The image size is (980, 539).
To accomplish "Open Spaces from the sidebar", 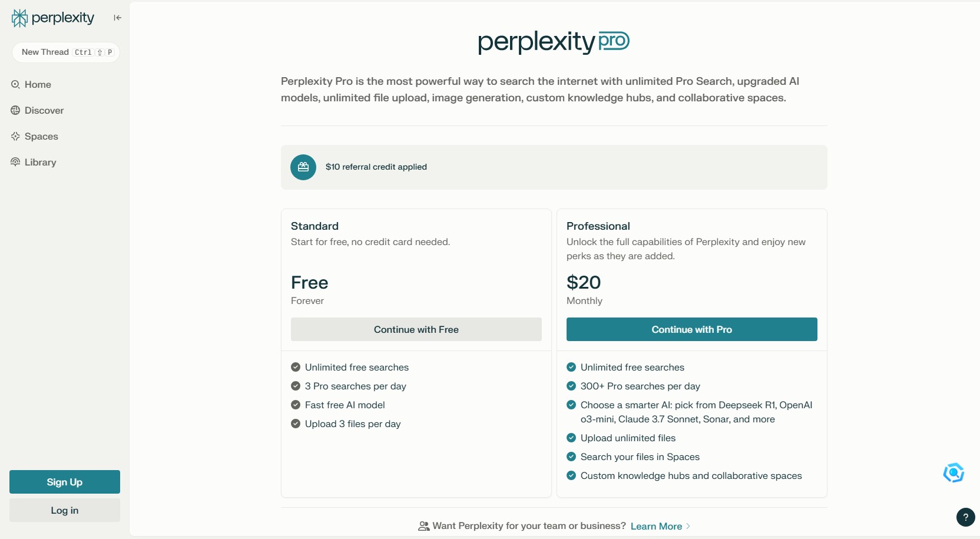I will point(41,136).
